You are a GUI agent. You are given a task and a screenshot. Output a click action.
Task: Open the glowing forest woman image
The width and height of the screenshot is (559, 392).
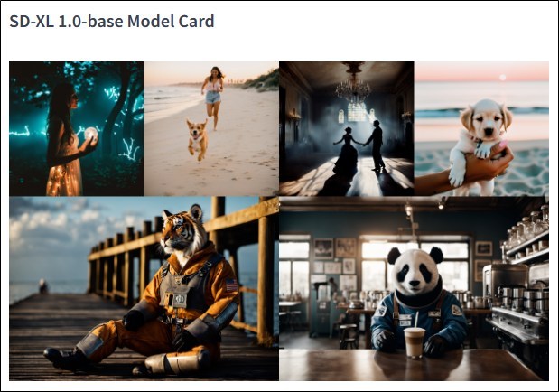pos(77,129)
